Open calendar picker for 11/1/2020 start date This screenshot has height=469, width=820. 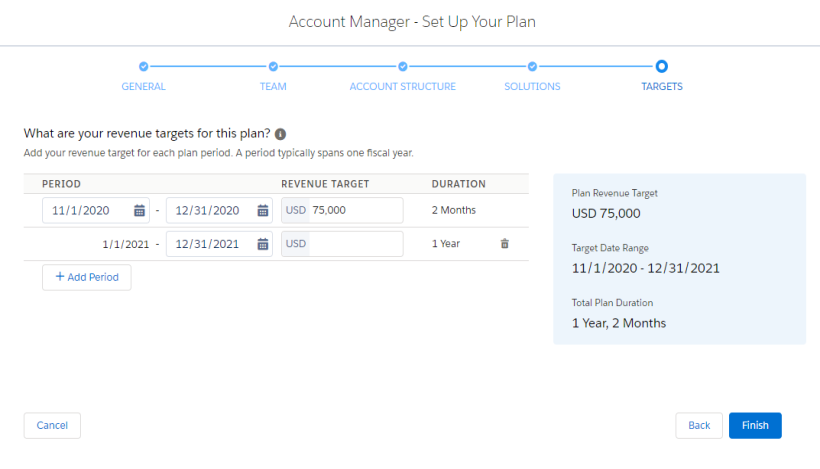[139, 210]
